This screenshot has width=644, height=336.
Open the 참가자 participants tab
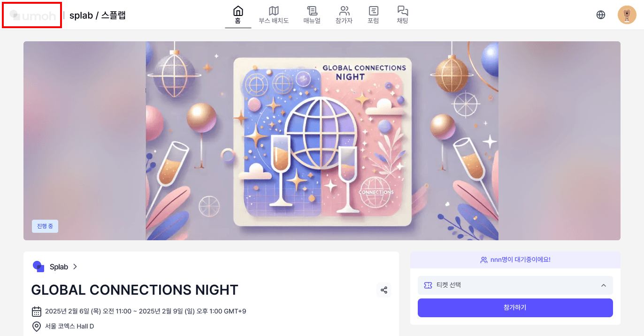[x=344, y=15]
